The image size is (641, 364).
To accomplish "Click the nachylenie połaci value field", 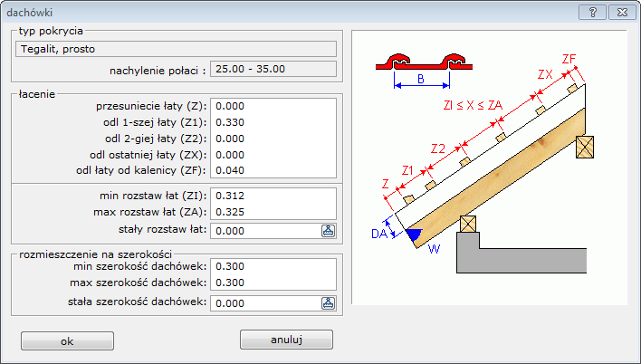I will click(x=273, y=69).
